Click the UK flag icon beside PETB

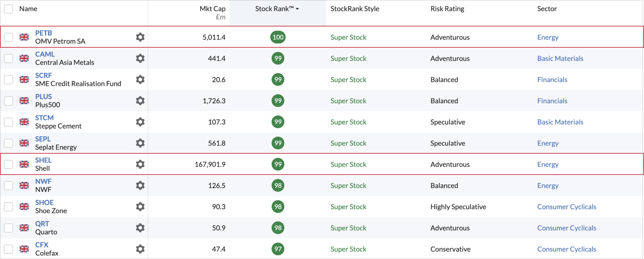[24, 37]
